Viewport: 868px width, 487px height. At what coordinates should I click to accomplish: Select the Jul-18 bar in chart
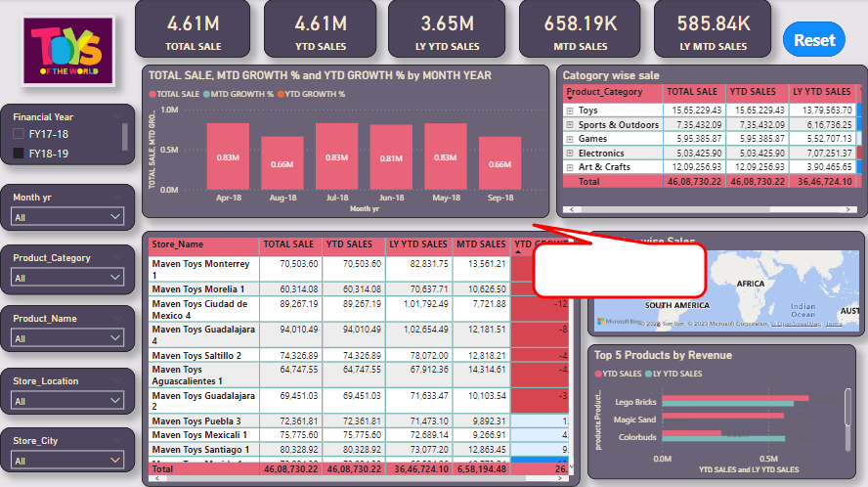click(336, 156)
